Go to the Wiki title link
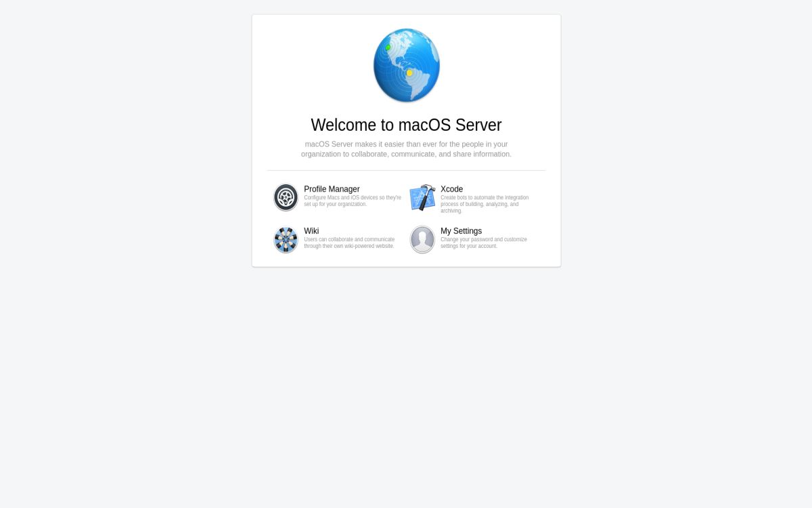This screenshot has height=508, width=812. 311,231
